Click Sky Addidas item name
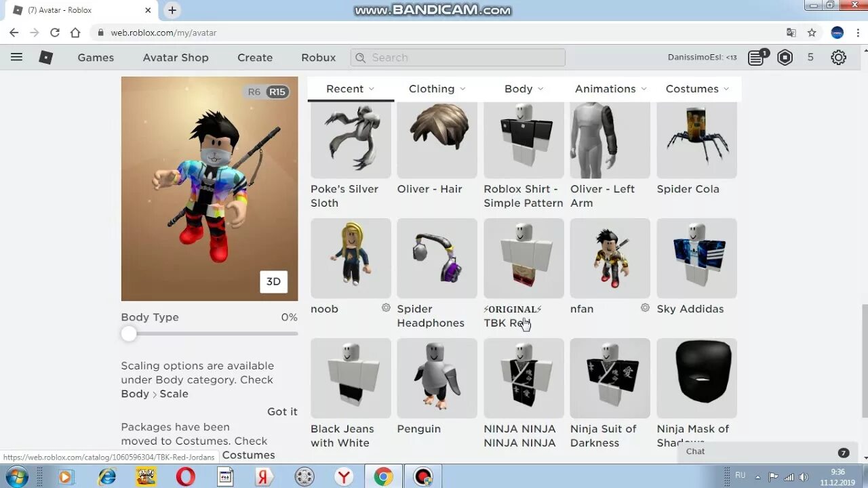 [x=690, y=309]
